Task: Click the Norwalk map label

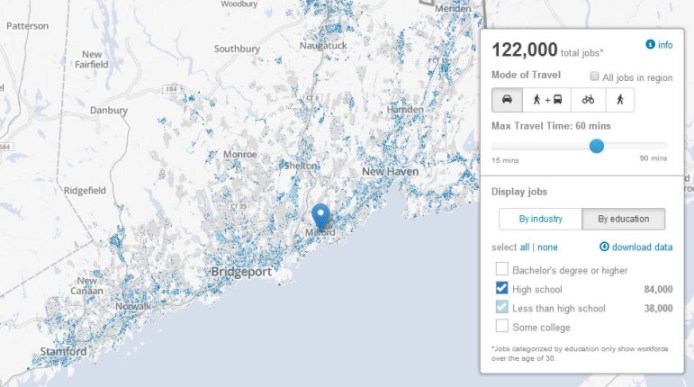Action: click(133, 306)
